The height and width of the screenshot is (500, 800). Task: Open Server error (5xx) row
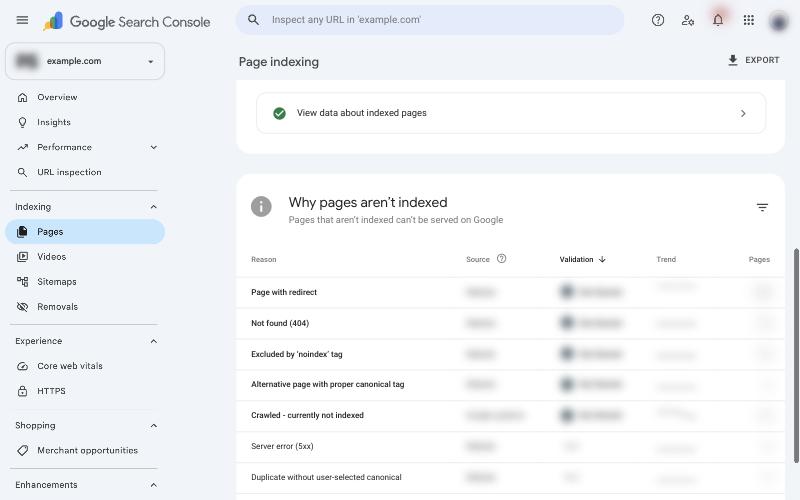pyautogui.click(x=510, y=446)
